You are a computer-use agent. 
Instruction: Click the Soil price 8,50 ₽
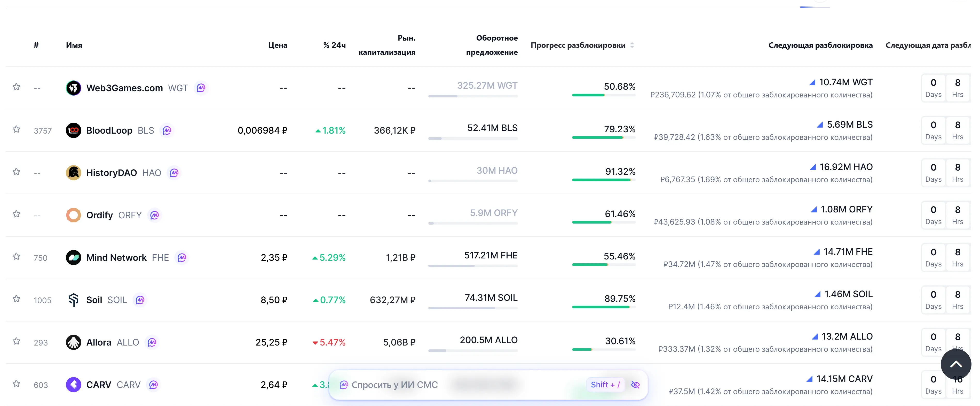274,300
